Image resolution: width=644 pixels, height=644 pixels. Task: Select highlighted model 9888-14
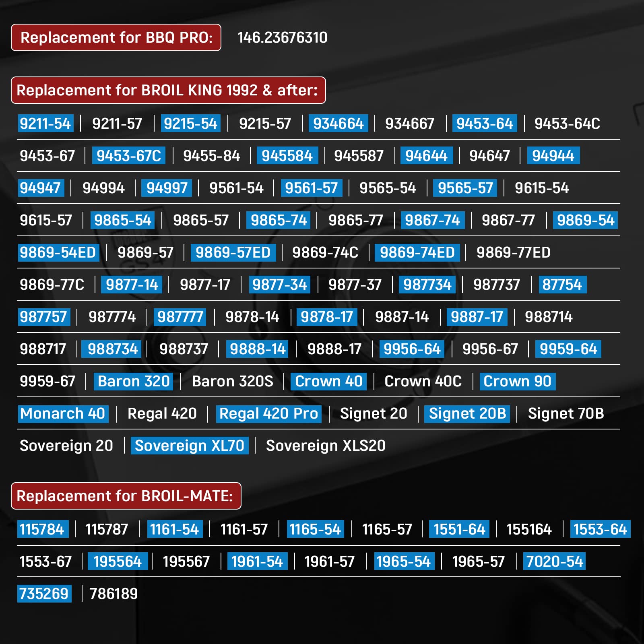[258, 349]
